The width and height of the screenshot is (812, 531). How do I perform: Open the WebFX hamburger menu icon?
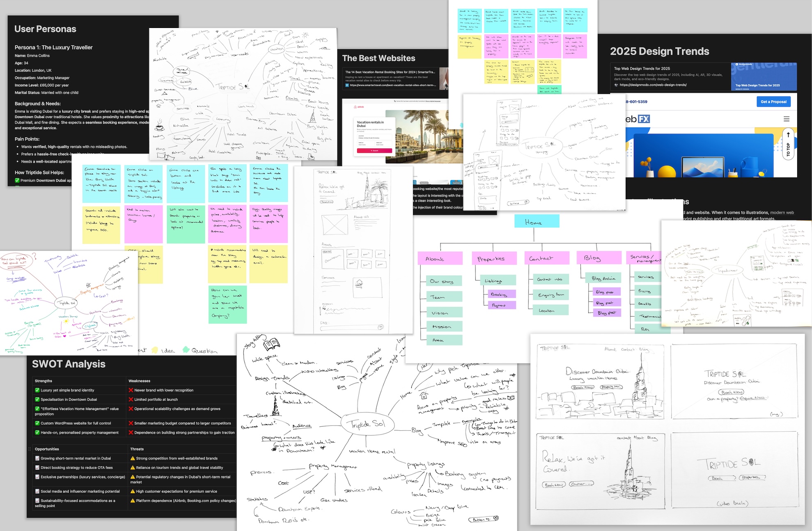point(786,119)
